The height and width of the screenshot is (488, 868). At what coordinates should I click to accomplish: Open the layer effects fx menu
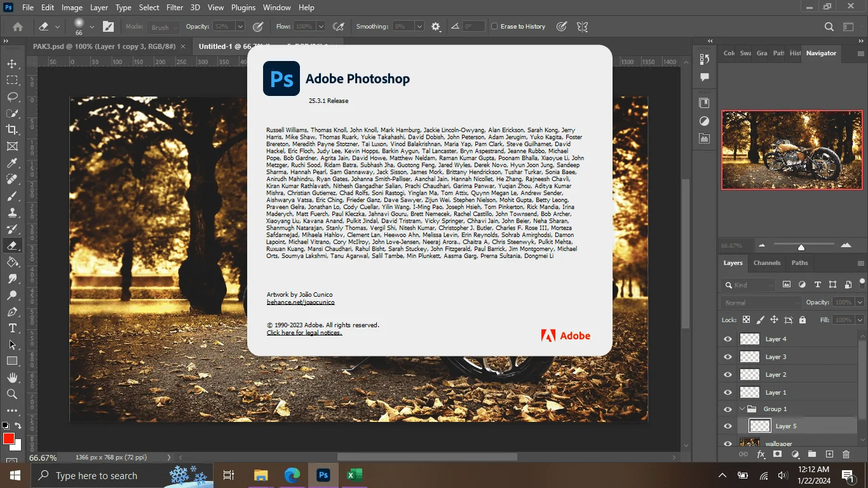click(x=760, y=454)
